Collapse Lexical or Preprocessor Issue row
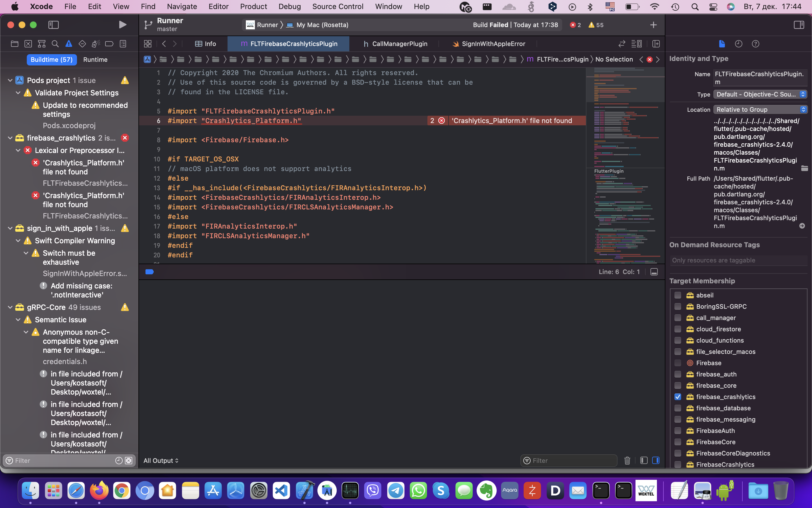This screenshot has width=812, height=508. click(18, 150)
